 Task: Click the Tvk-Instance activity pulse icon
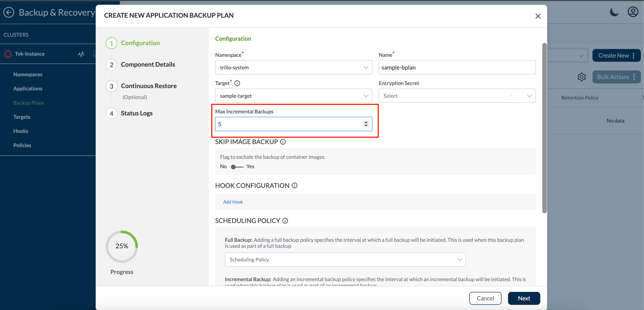coord(81,54)
